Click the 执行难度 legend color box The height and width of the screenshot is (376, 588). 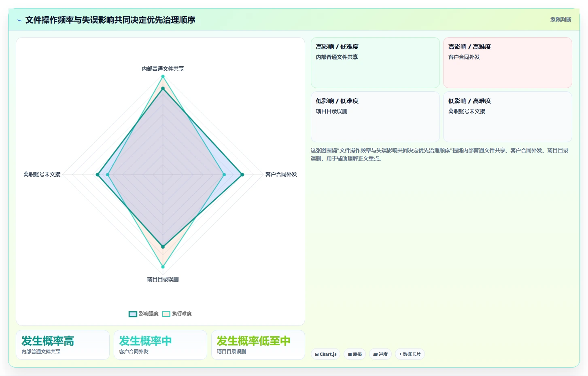(166, 314)
